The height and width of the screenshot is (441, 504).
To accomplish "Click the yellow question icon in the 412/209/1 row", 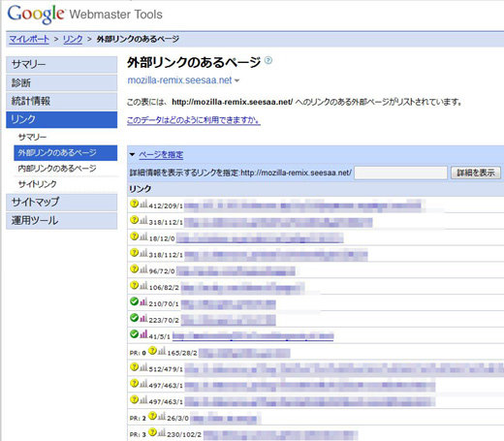I will click(134, 204).
